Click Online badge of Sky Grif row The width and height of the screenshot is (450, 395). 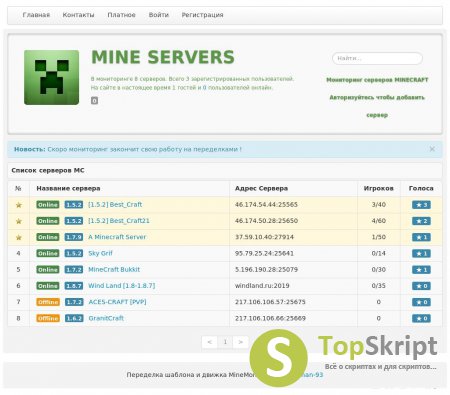click(48, 253)
